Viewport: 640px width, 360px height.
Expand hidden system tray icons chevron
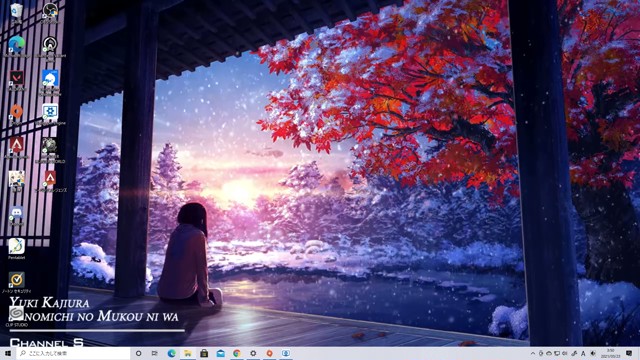pyautogui.click(x=533, y=353)
